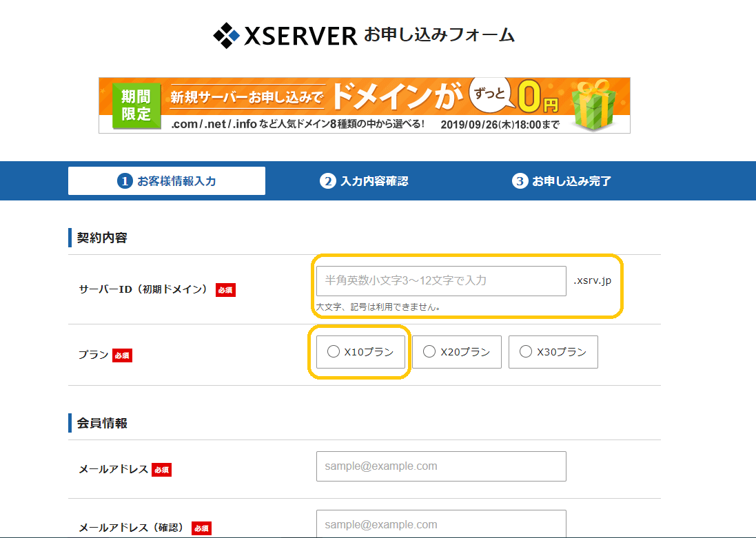Screen dimensions: 756x538
Task: Click the XSERVER logo
Action: [285, 35]
